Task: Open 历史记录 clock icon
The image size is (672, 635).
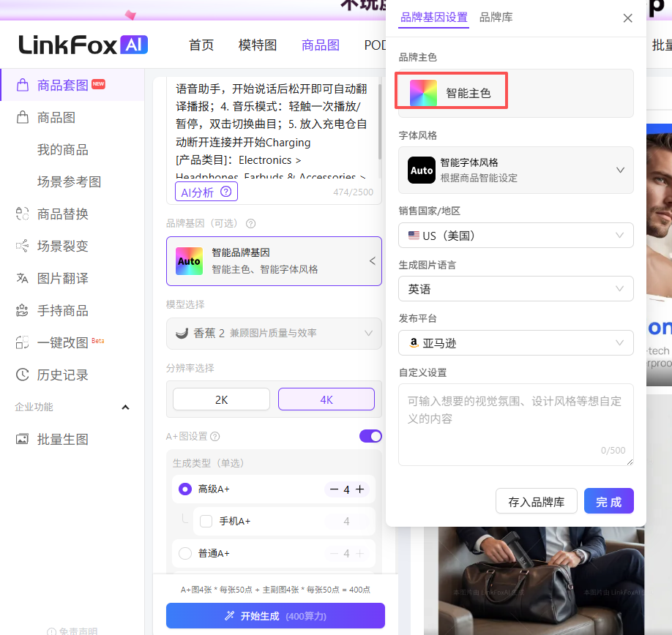Action: coord(23,375)
